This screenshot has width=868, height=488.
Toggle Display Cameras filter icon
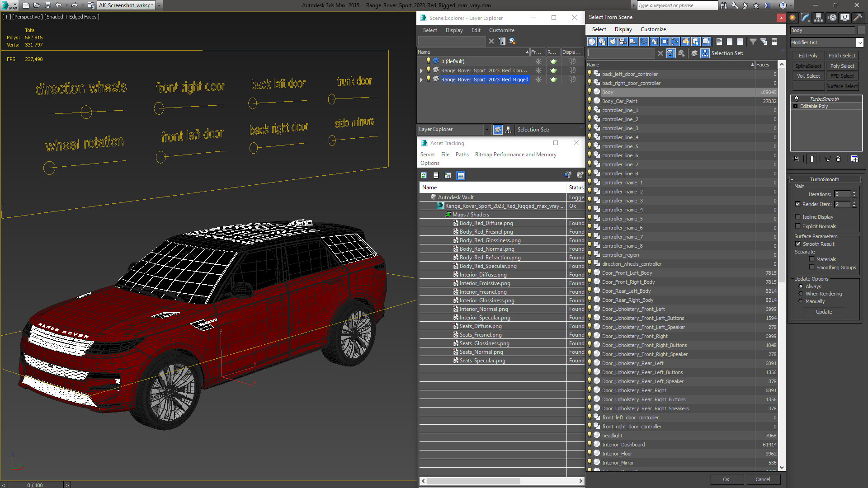[623, 42]
